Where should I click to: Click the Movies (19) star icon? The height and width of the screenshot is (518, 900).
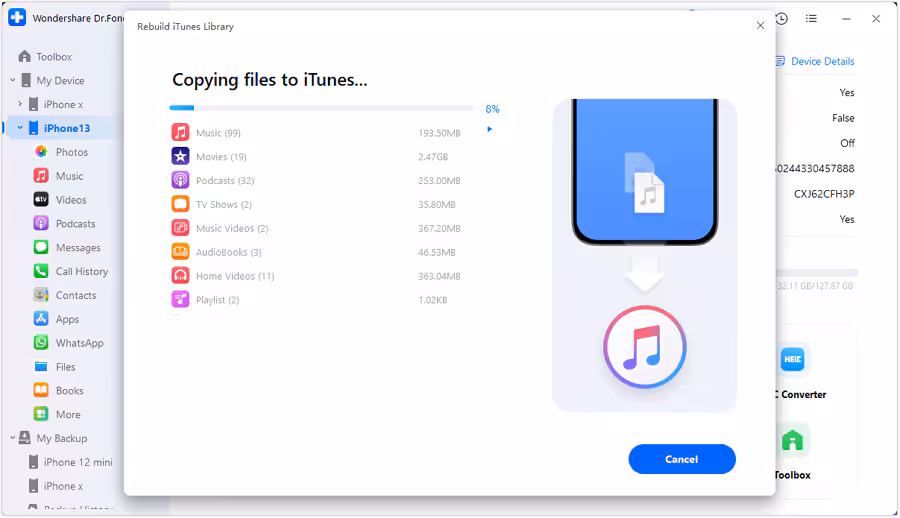click(x=180, y=156)
